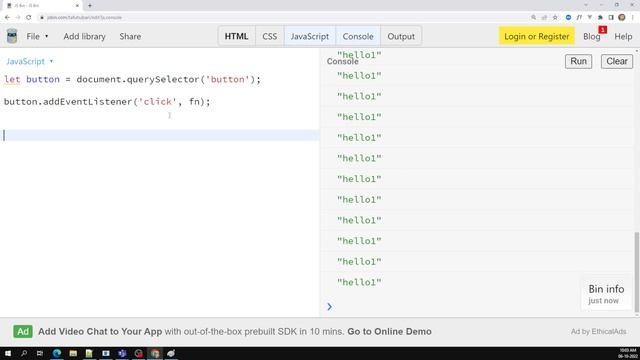
Task: Go back in browser history
Action: [x=7, y=18]
